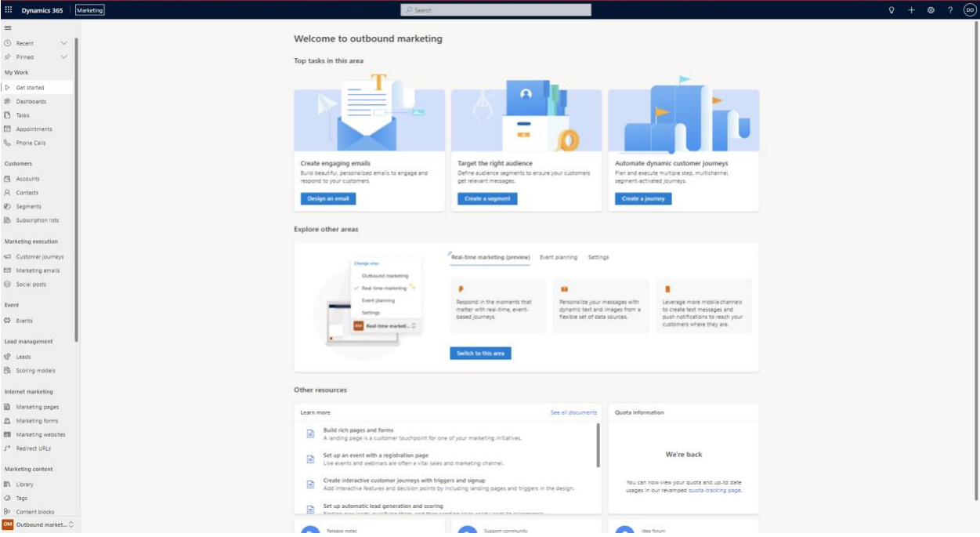
Task: Click the plus quick create icon
Action: [911, 10]
